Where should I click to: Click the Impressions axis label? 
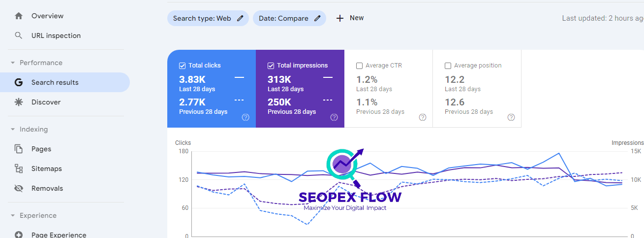[628, 143]
